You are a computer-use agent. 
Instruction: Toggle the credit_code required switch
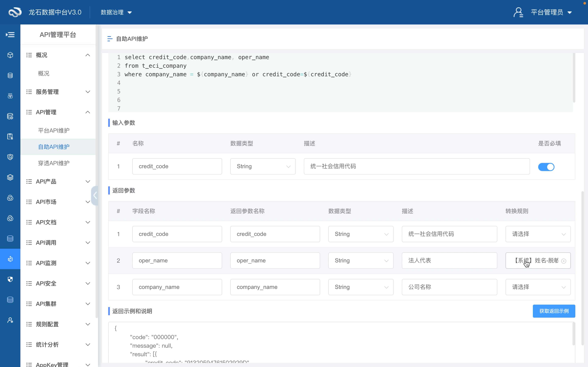[546, 167]
